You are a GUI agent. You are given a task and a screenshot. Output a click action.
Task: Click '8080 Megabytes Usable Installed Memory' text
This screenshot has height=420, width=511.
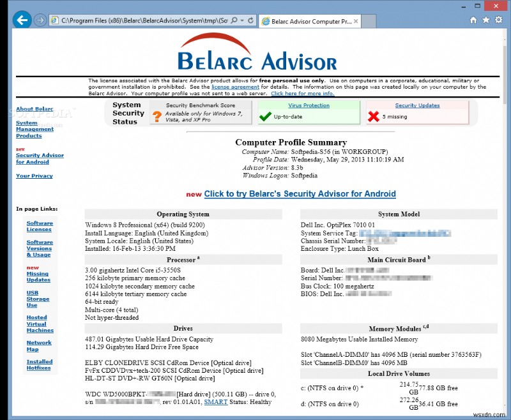(359, 340)
